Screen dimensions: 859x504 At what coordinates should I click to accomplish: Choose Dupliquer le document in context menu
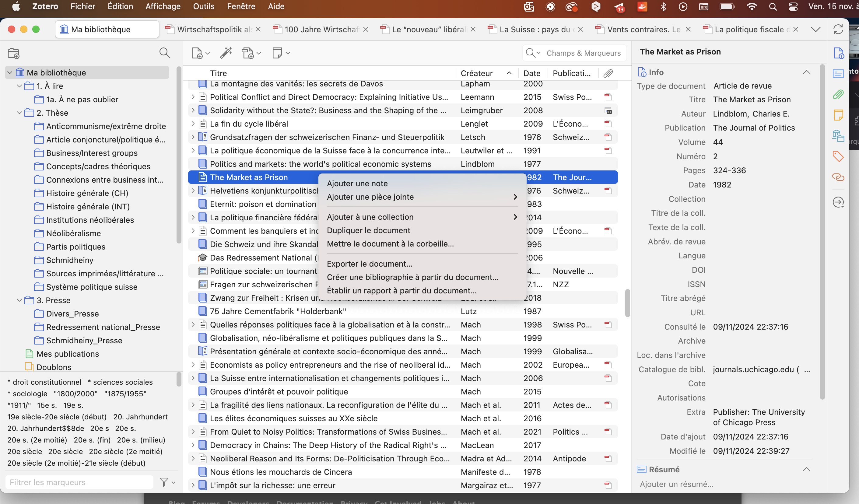click(368, 230)
